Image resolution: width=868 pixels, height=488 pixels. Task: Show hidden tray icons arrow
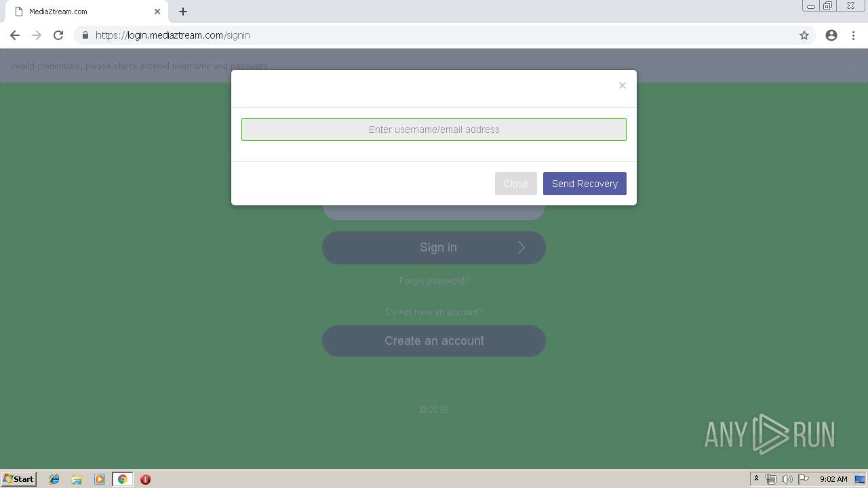point(756,479)
